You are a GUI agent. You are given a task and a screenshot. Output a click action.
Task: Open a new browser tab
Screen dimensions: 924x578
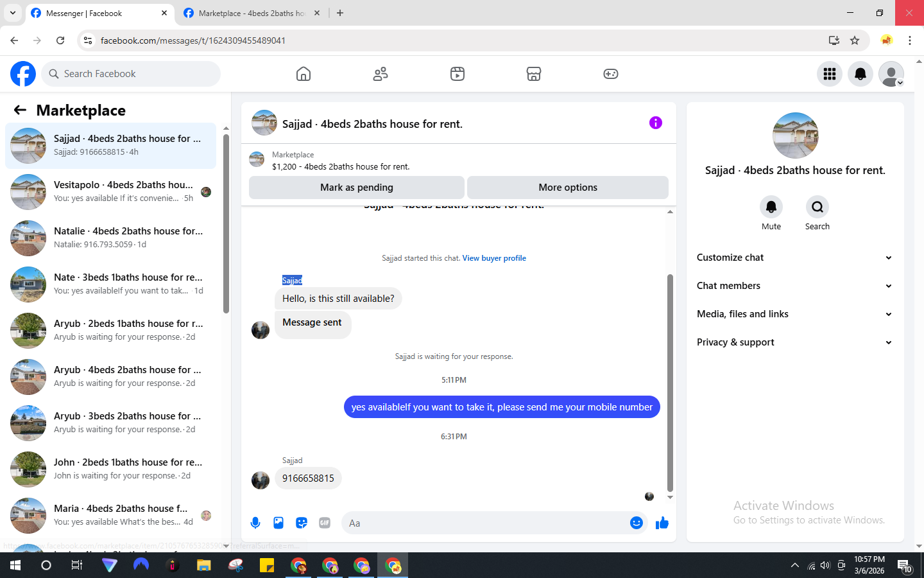click(340, 13)
